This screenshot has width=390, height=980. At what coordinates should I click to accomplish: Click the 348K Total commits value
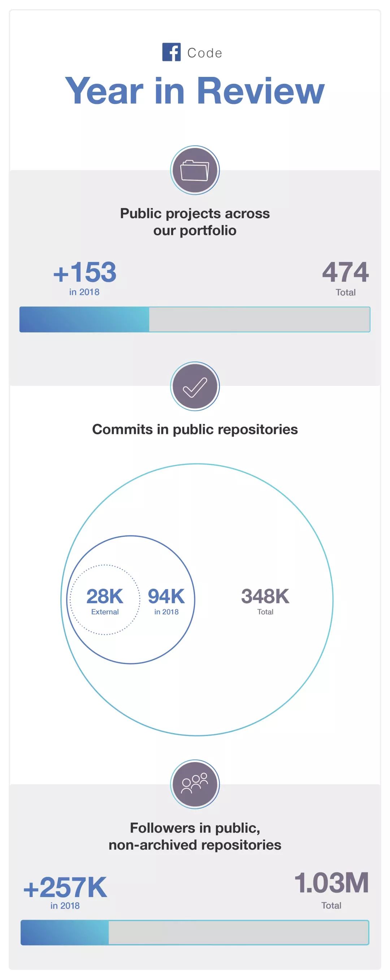[265, 597]
